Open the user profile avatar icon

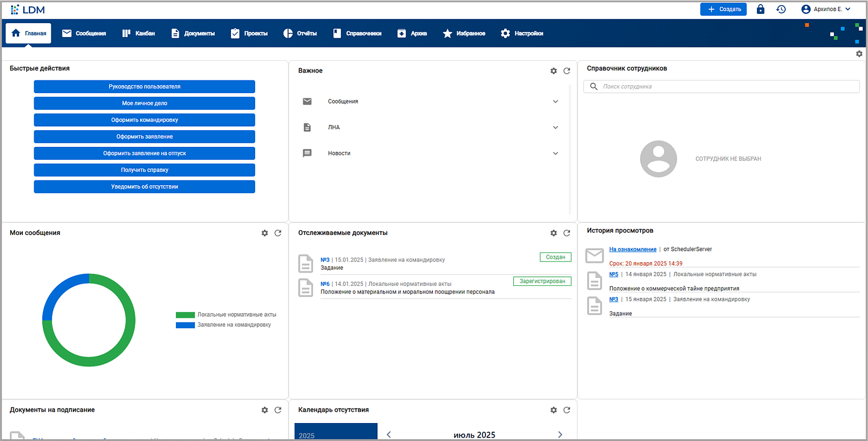tap(806, 9)
